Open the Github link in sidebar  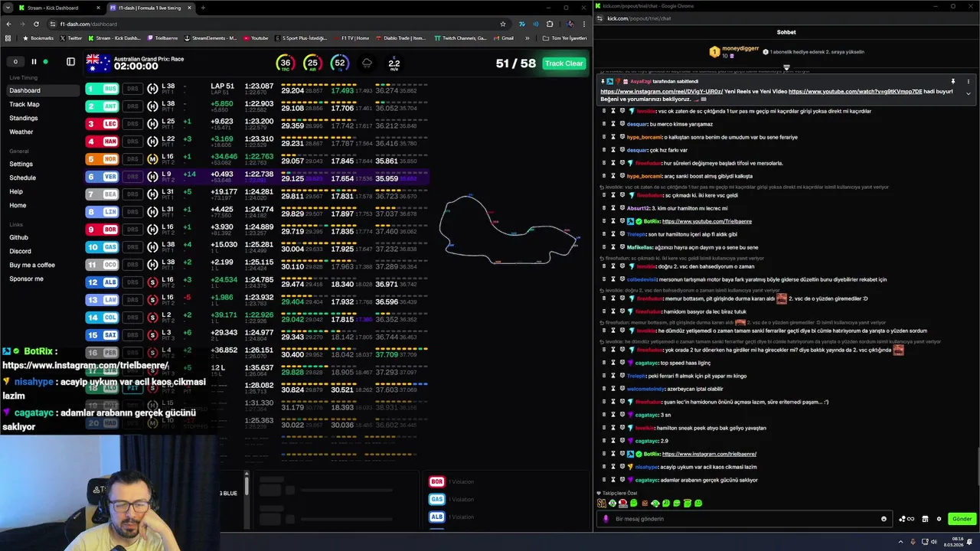tap(19, 237)
